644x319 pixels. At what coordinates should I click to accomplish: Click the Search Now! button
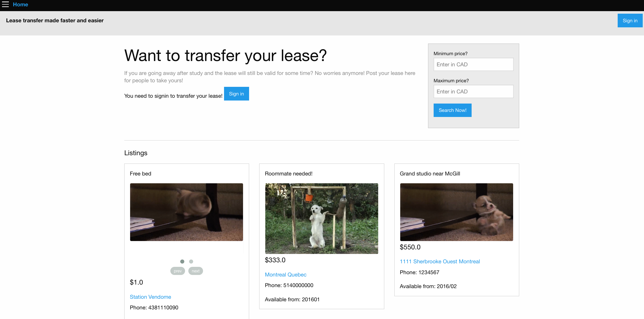[x=452, y=110]
